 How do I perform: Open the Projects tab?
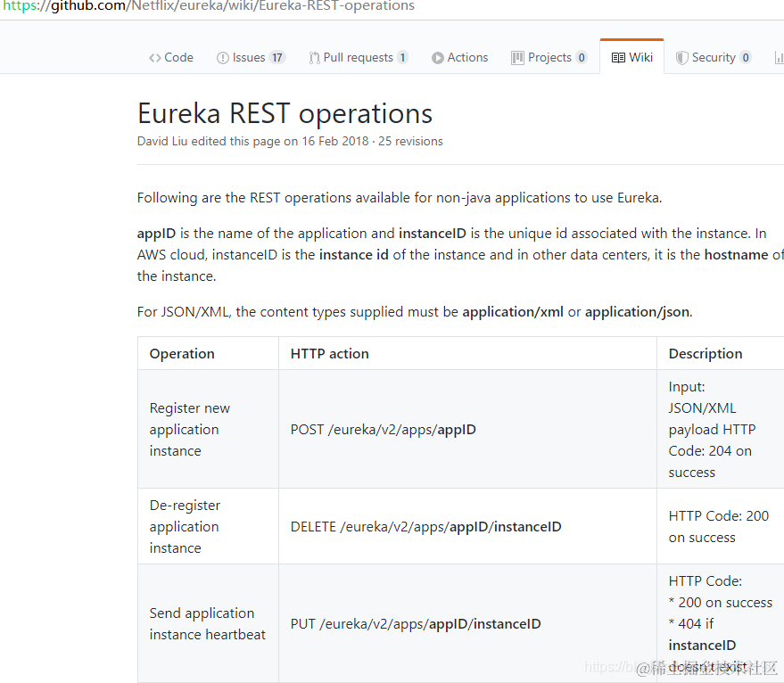[x=549, y=57]
